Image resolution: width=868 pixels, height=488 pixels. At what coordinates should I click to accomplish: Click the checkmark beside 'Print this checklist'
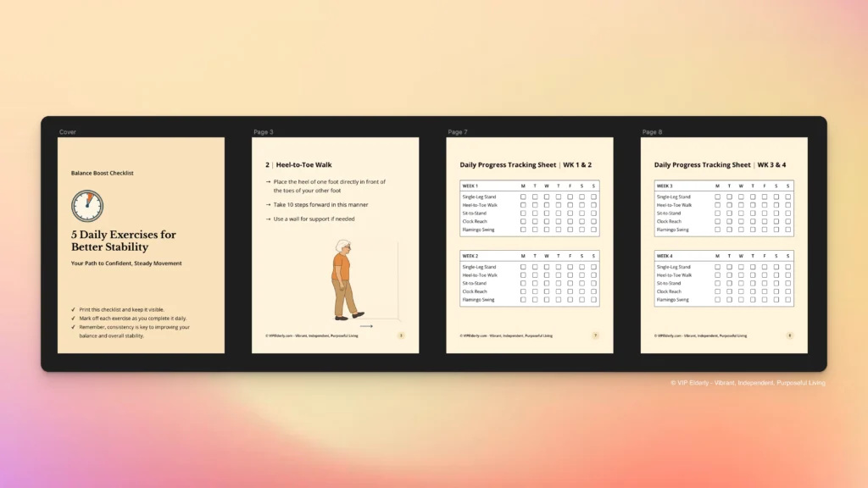(74, 310)
